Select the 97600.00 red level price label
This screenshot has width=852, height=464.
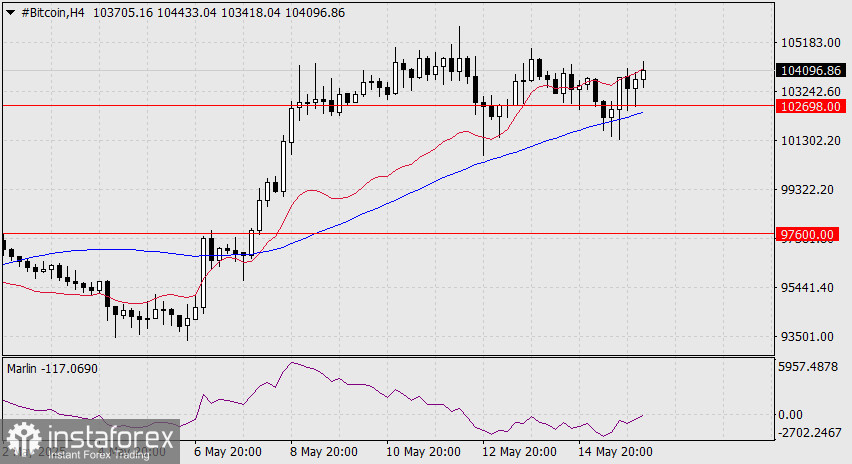tap(807, 235)
